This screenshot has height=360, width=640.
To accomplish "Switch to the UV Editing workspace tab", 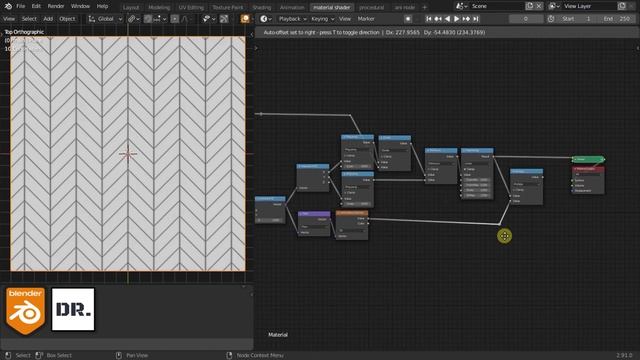I will [191, 7].
